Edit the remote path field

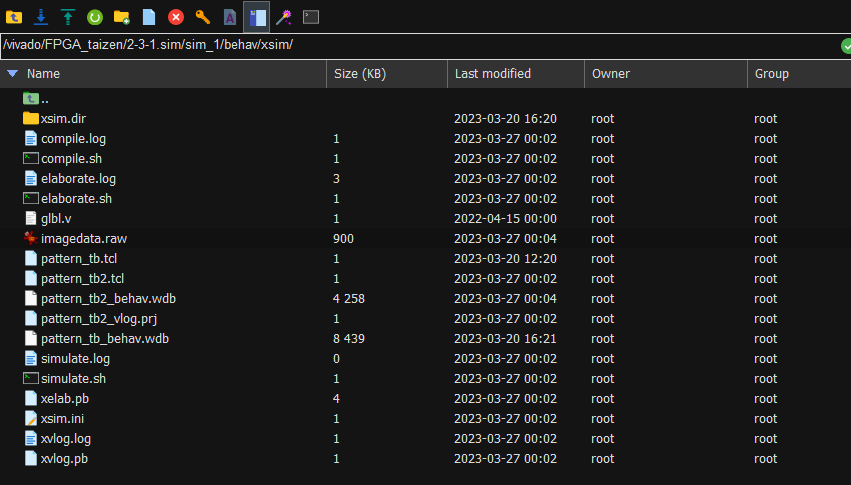click(x=419, y=46)
